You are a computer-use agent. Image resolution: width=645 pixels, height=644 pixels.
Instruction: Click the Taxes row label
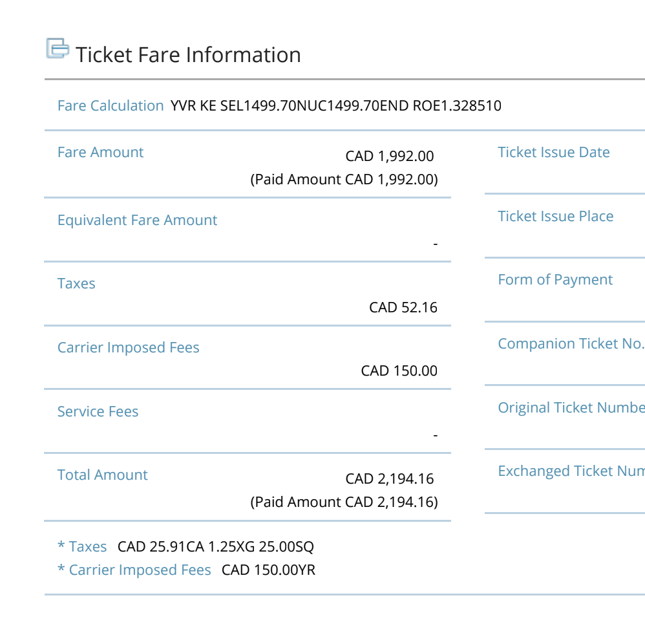[x=76, y=283]
